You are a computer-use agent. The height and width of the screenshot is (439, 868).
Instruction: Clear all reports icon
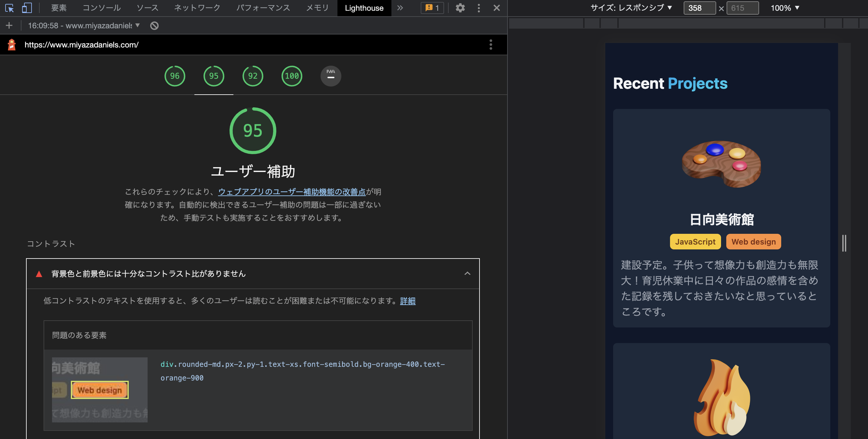[x=154, y=25]
